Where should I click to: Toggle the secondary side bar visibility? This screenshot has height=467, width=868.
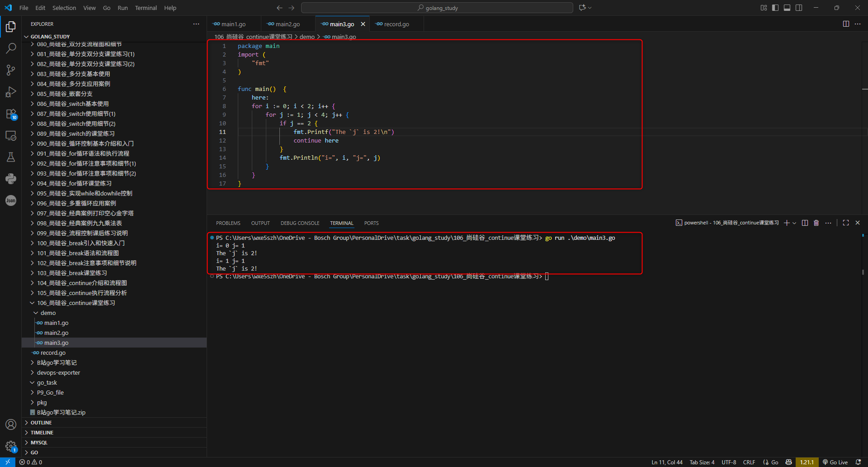point(799,8)
